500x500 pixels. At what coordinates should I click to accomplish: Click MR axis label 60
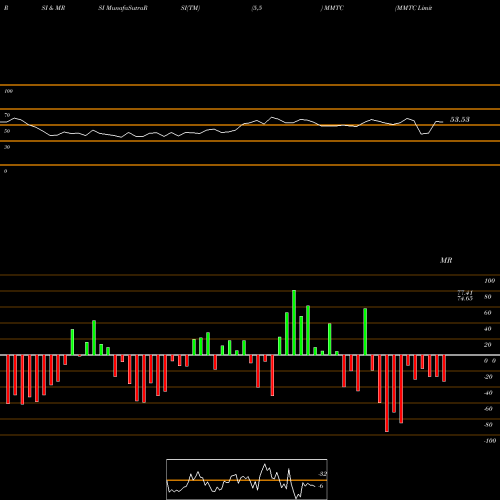point(488,313)
